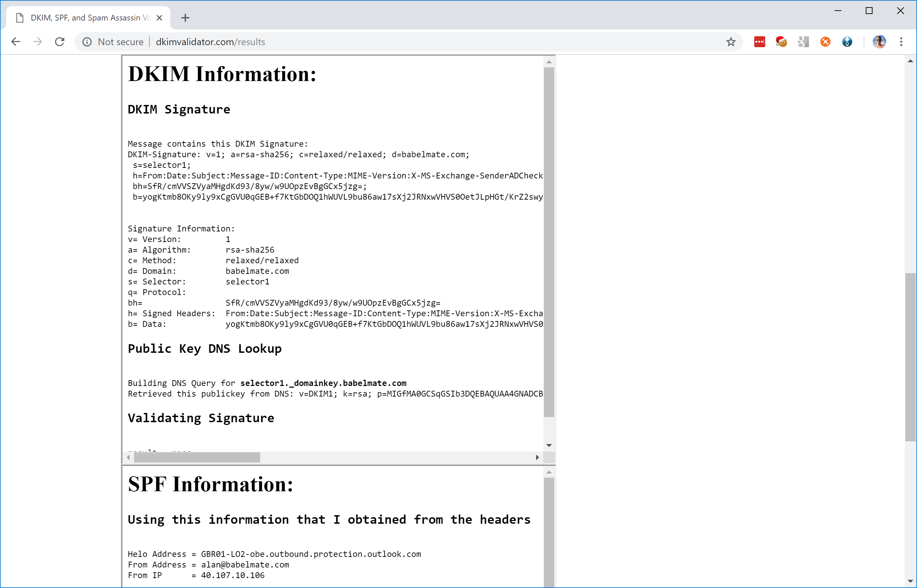Click the DKIM frame horizontal scrollbar thumb

(197, 457)
